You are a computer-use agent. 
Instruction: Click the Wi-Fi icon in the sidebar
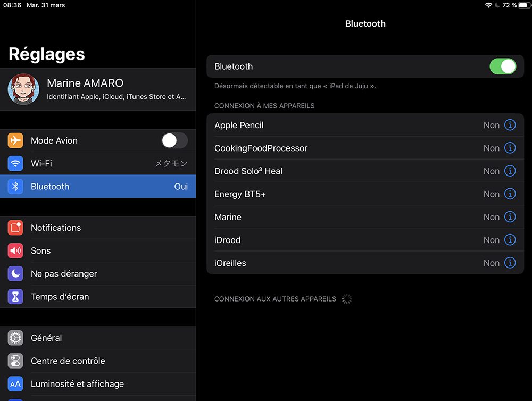point(15,163)
